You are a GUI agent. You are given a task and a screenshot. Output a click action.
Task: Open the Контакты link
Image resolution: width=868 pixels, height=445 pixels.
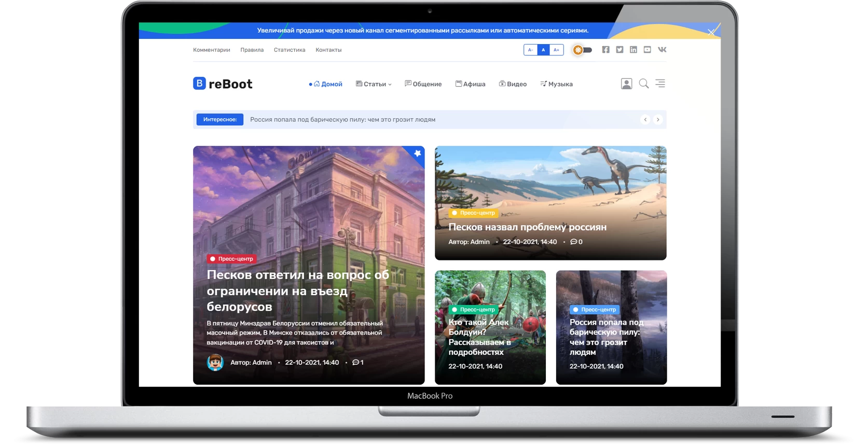coord(328,50)
